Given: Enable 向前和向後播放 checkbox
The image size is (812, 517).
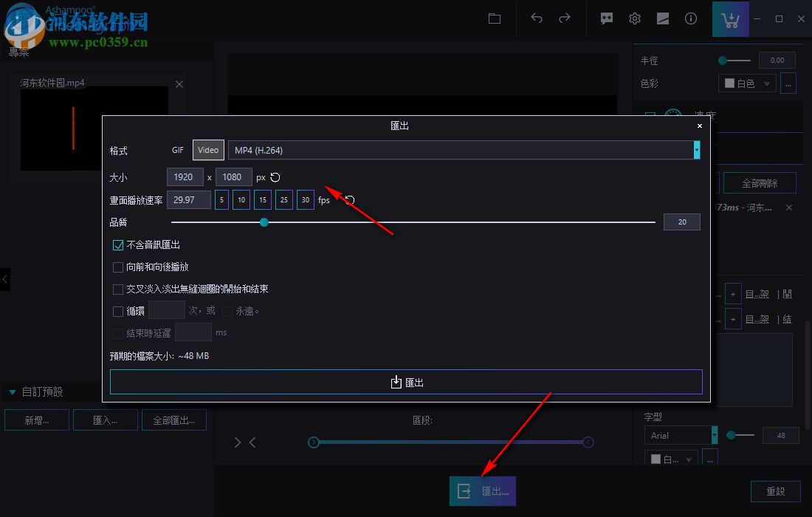Looking at the screenshot, I should 118,267.
